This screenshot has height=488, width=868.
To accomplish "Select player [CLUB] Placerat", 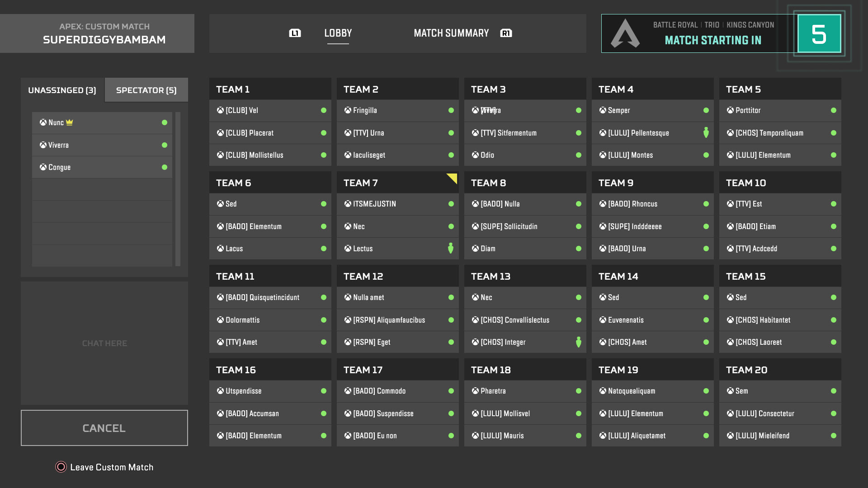I will point(270,133).
